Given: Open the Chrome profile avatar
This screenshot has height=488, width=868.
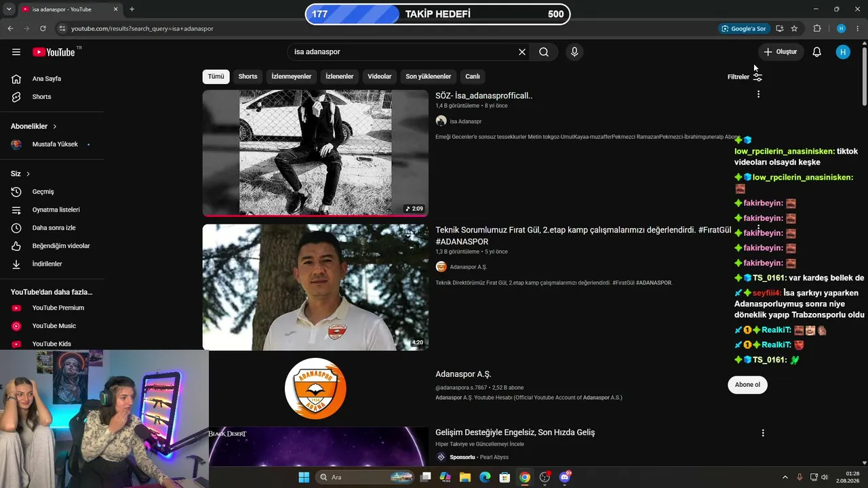Looking at the screenshot, I should 841,28.
